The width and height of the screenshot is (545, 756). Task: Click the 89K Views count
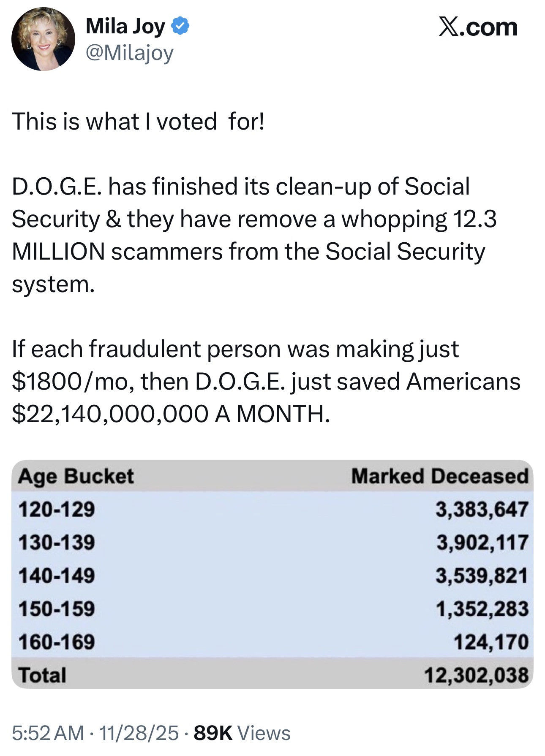tap(242, 733)
